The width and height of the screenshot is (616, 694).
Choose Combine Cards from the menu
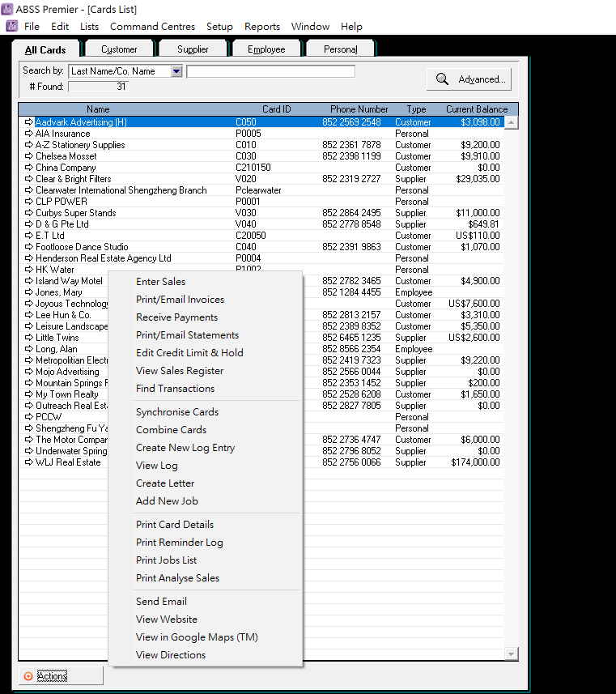[x=172, y=430]
